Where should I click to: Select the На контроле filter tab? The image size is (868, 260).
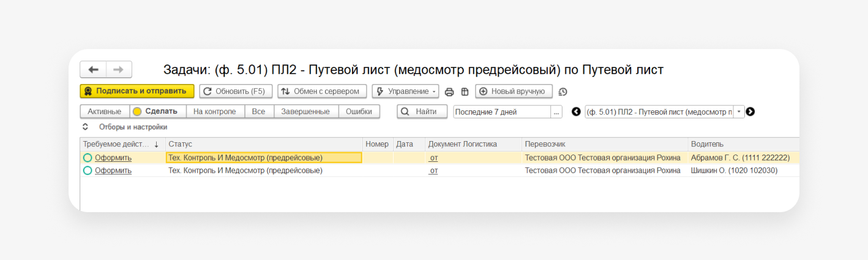tap(215, 112)
